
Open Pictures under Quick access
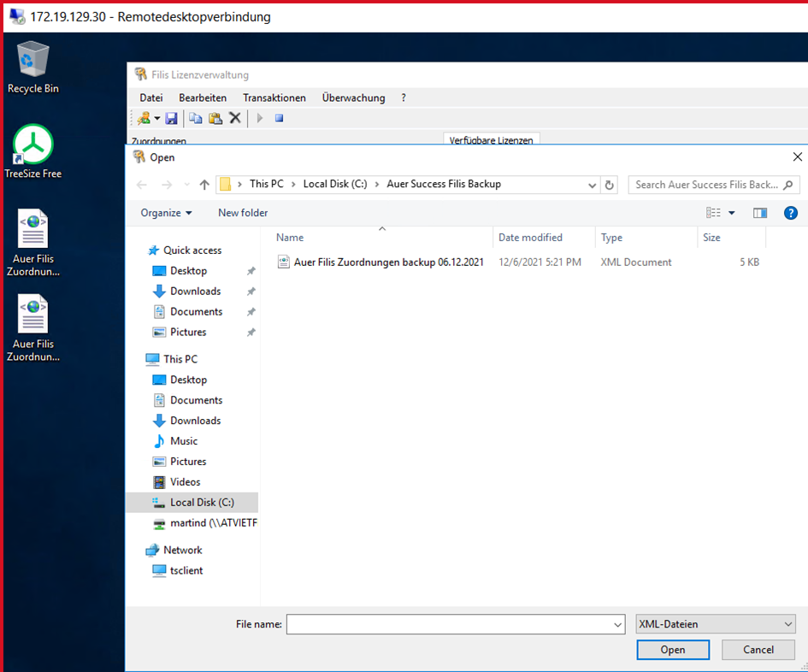pos(188,333)
